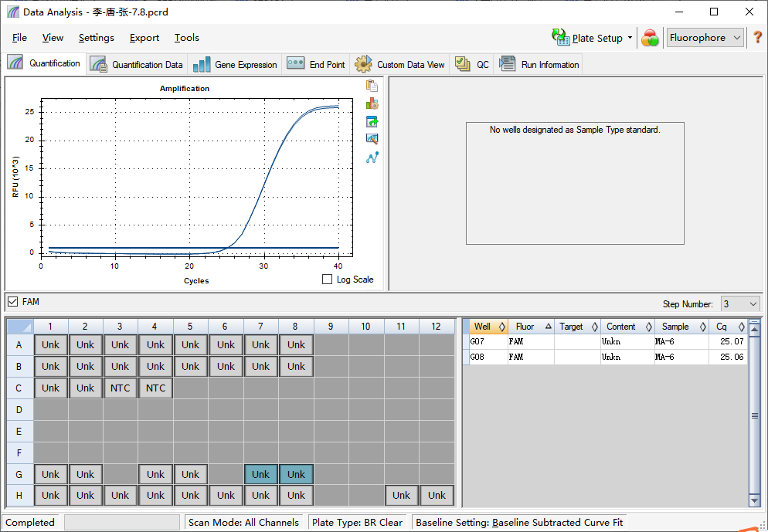Viewport: 768px width, 532px height.
Task: Open the Fluorophore dropdown
Action: (705, 38)
